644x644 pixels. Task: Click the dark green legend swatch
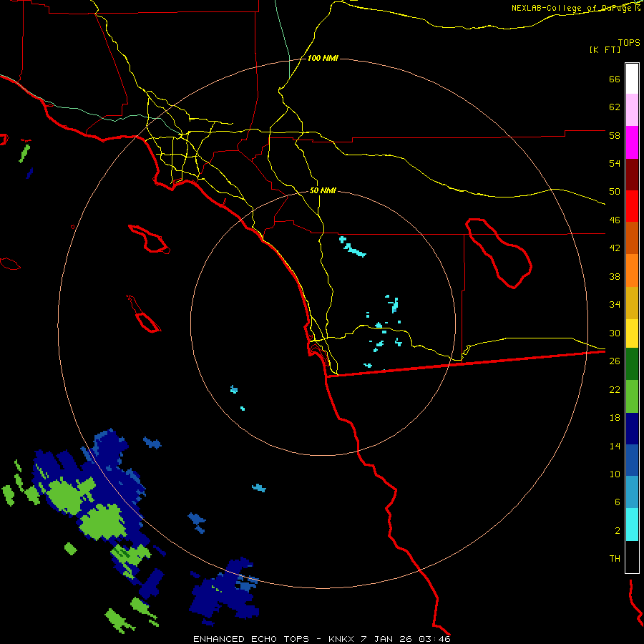point(632,364)
